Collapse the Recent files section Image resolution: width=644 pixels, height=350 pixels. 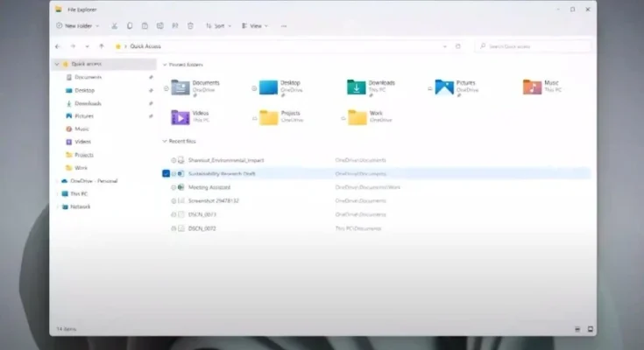point(165,141)
